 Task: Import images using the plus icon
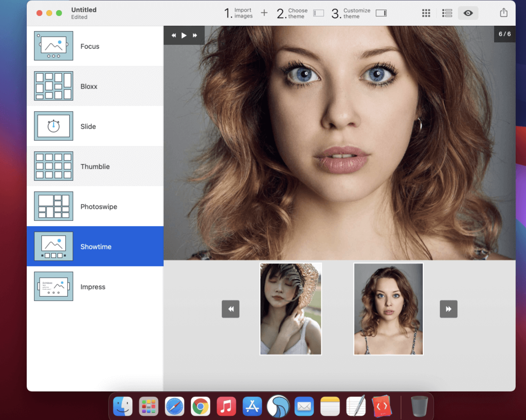pyautogui.click(x=264, y=13)
